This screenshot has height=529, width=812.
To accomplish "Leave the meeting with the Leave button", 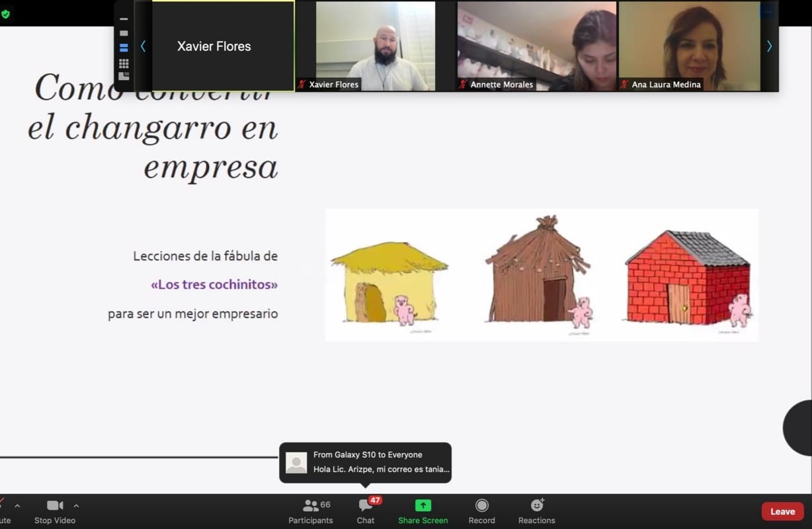I will point(782,511).
